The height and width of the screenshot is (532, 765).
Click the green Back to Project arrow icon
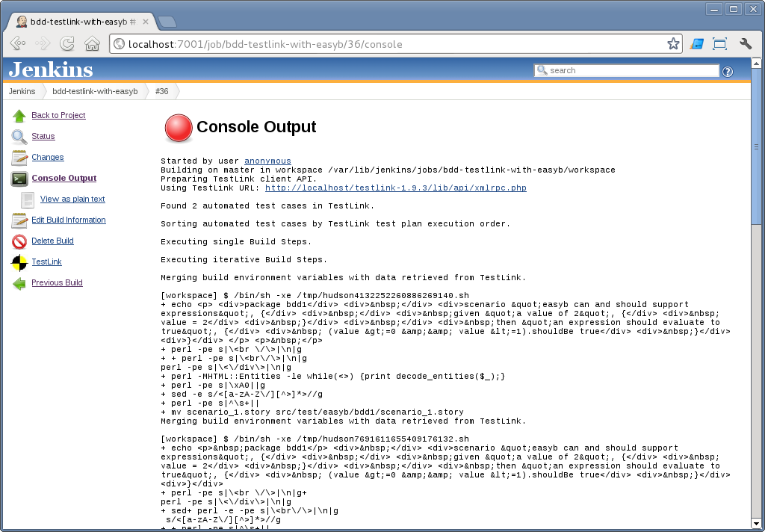(x=19, y=116)
